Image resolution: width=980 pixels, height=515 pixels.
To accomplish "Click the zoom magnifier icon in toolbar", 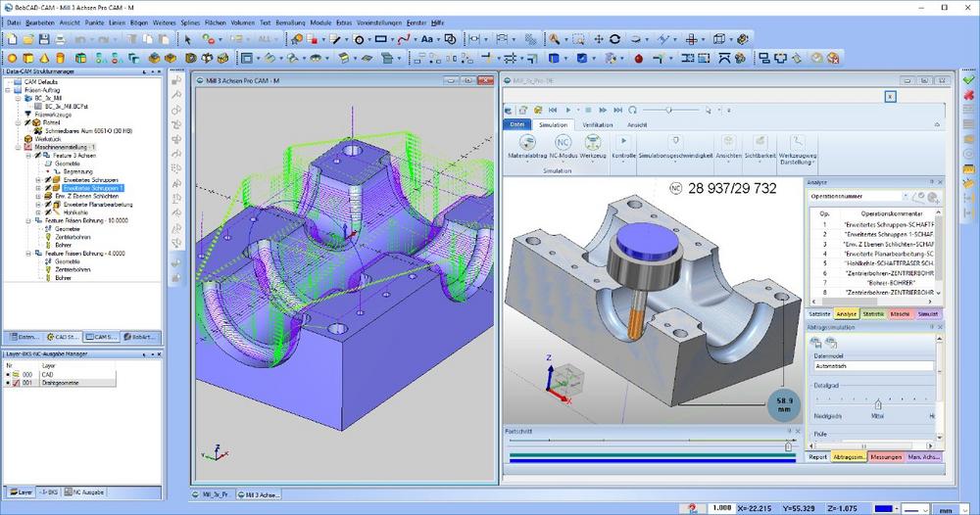I will 555,39.
